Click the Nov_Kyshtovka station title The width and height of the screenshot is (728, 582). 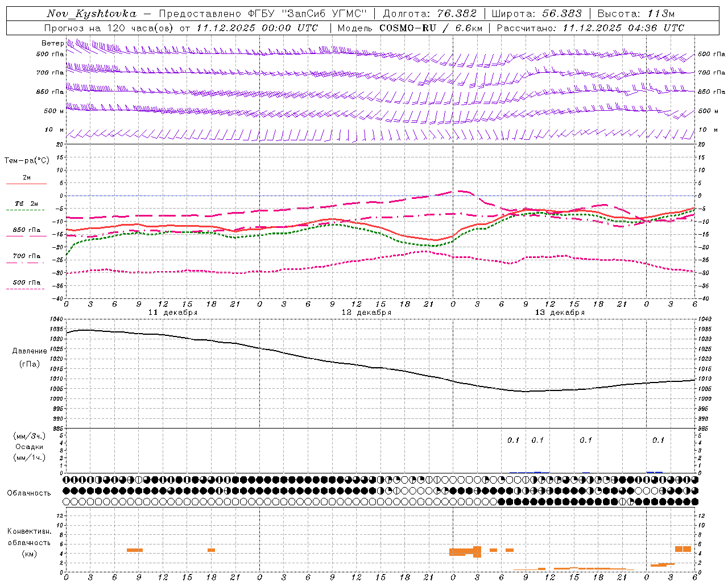coord(92,14)
